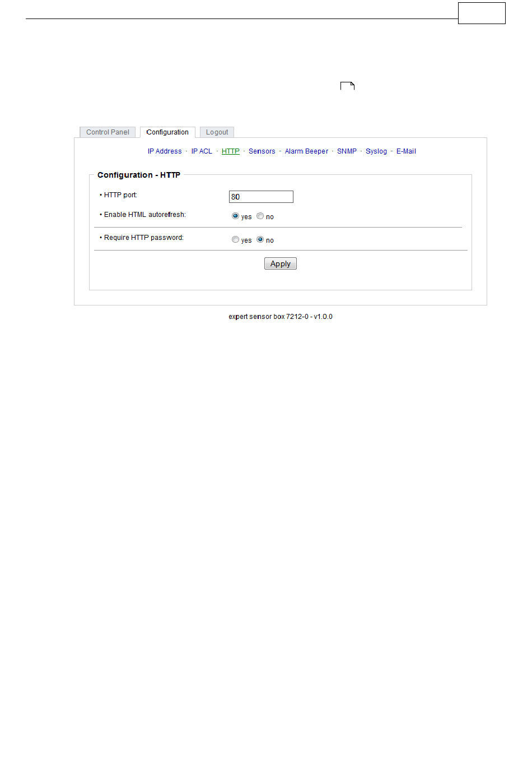Image resolution: width=532 pixels, height=778 pixels.
Task: Open the IP Address settings link
Action: [165, 151]
